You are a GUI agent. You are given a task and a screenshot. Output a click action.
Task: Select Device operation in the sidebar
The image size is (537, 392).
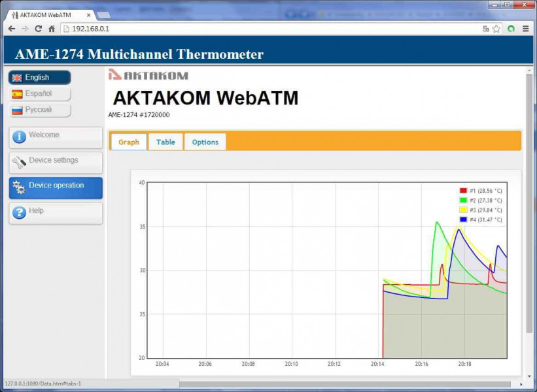tap(56, 188)
